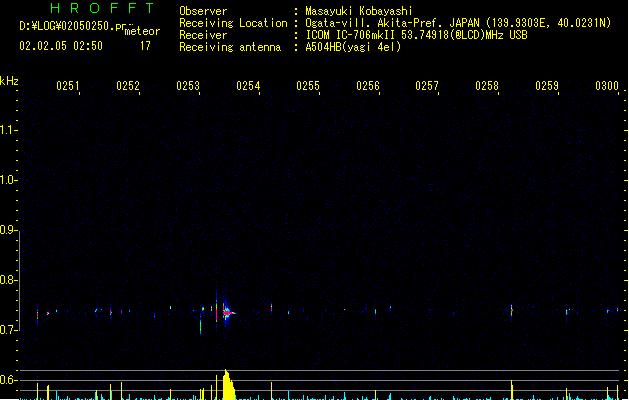Click the antenna text A504HB(yagi 4el)
The height and width of the screenshot is (400, 629).
tap(353, 47)
